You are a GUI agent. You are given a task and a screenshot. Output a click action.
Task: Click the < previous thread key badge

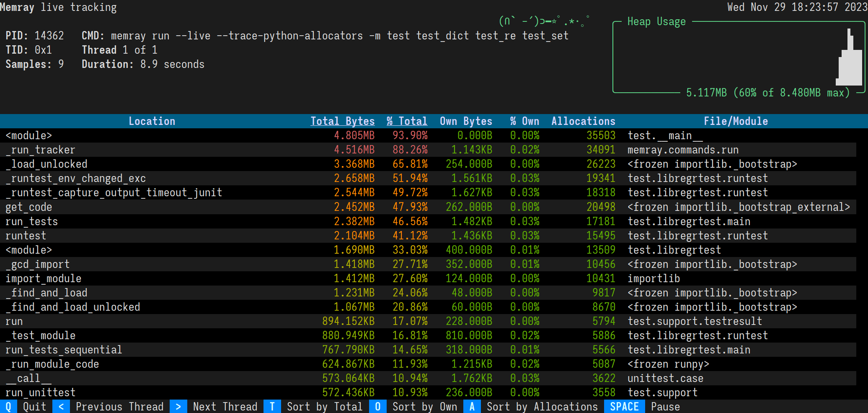[61, 406]
